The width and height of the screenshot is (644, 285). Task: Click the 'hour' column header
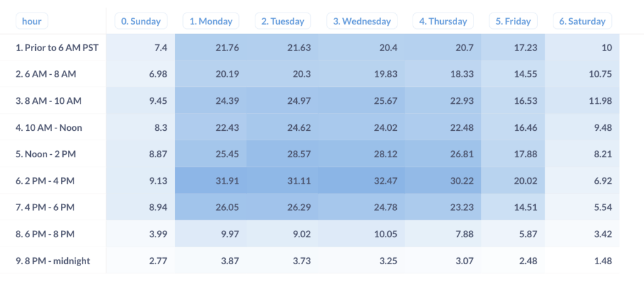point(31,21)
